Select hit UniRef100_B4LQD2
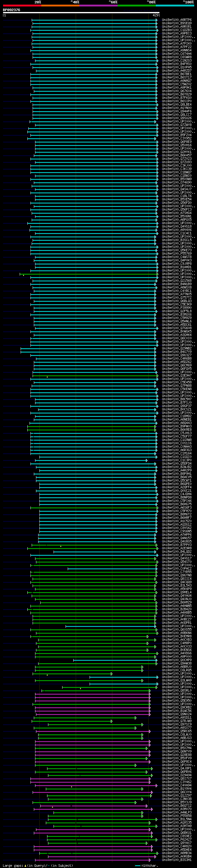 [176, 552]
